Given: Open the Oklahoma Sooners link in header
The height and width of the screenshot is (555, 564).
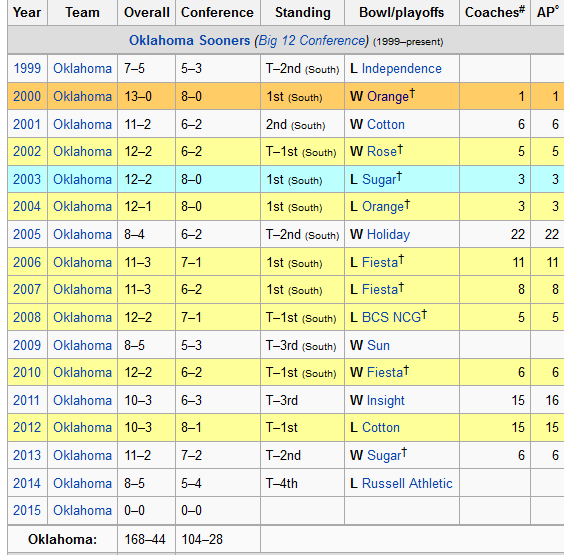Looking at the screenshot, I should (x=189, y=40).
